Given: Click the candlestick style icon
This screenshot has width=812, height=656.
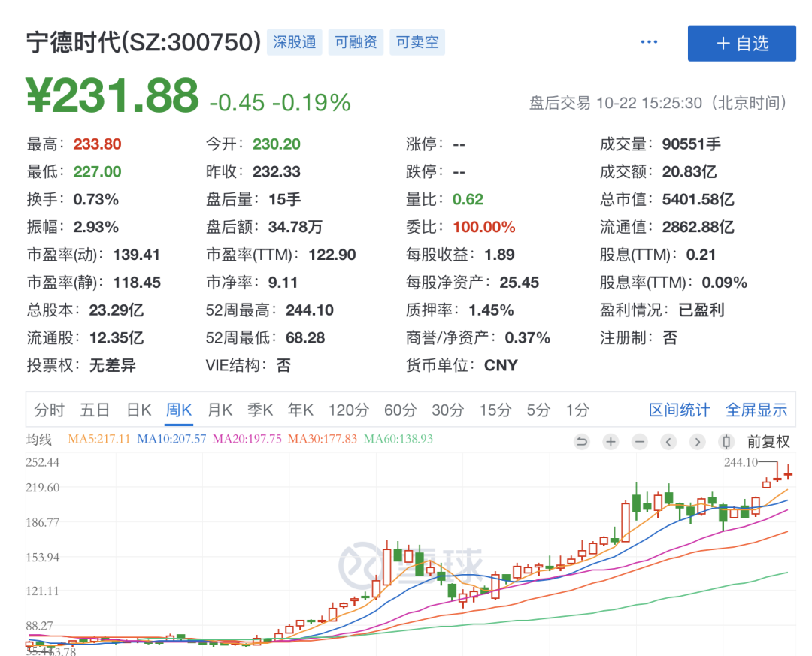Looking at the screenshot, I should (x=726, y=442).
